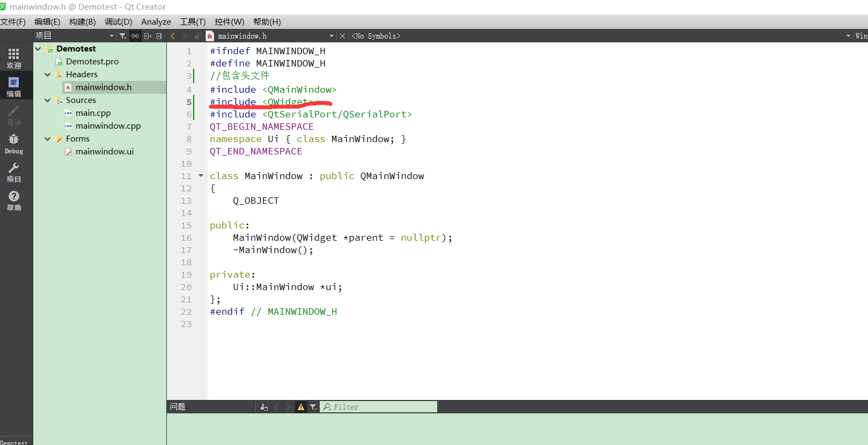The width and height of the screenshot is (868, 445).
Task: Open the Welcome (欢迎) mode
Action: coord(14,58)
